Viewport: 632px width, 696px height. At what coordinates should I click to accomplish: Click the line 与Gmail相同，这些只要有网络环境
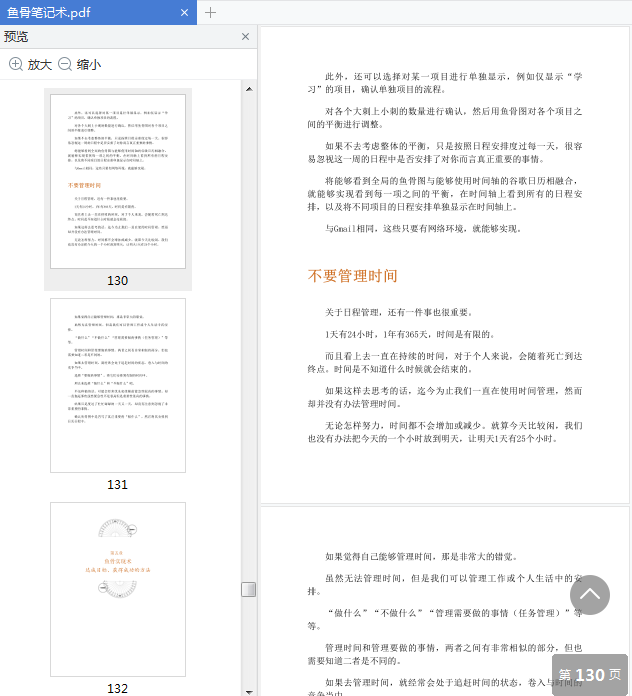(423, 229)
